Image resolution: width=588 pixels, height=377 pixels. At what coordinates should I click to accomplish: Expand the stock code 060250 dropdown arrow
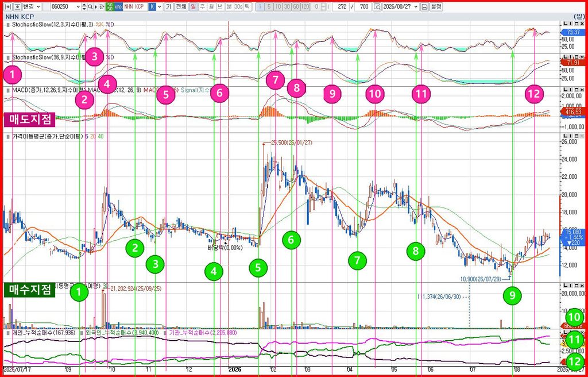(78, 7)
